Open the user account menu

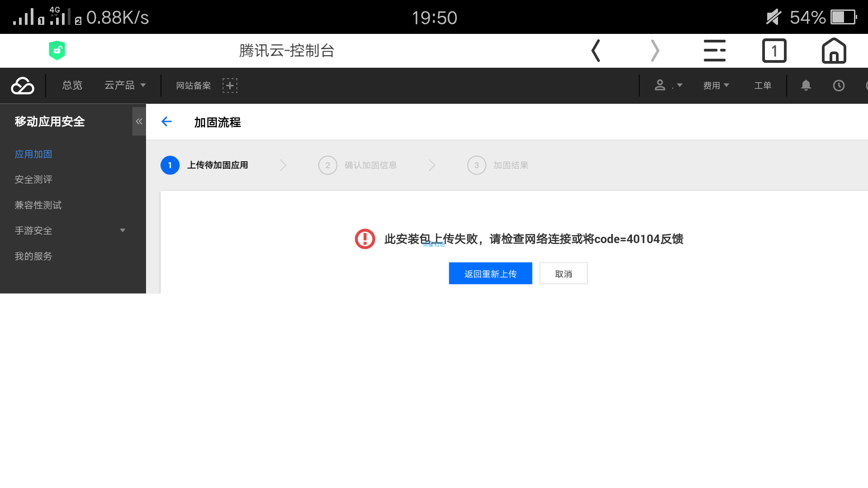click(668, 85)
